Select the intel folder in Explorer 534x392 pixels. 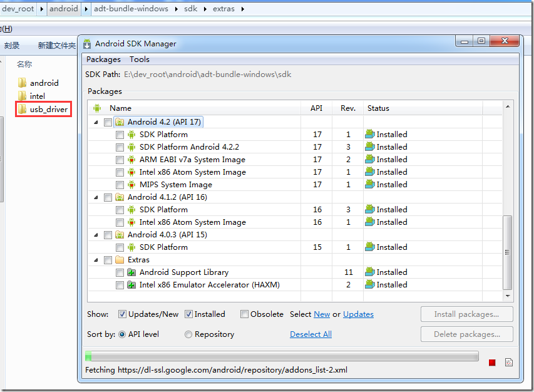31,96
